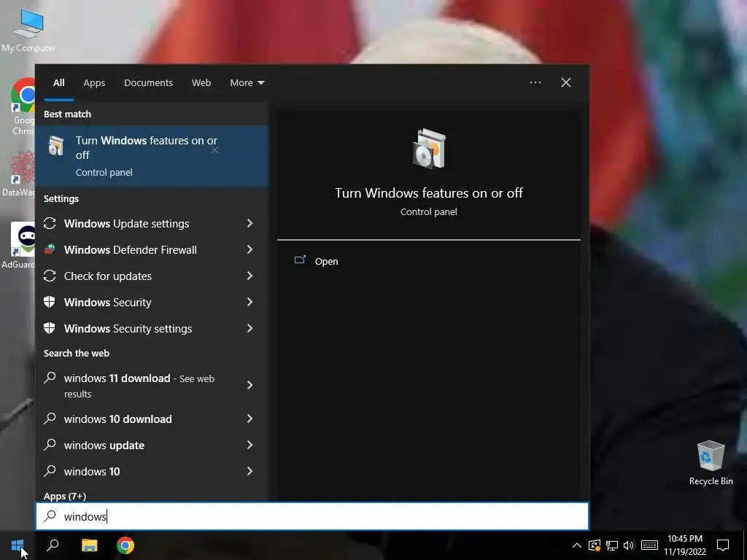The image size is (747, 560).
Task: Click the Windows Start button
Action: pos(18,545)
